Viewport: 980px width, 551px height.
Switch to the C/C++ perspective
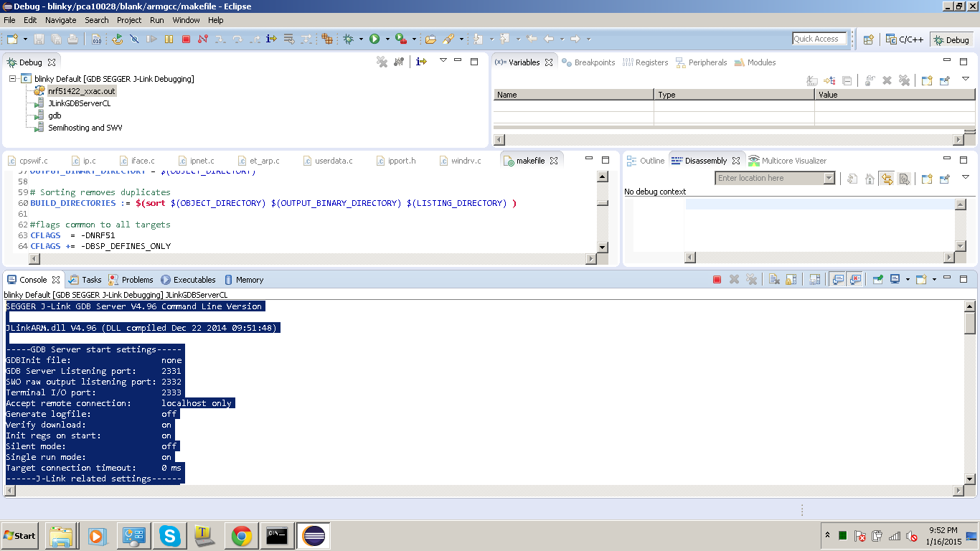click(x=905, y=39)
